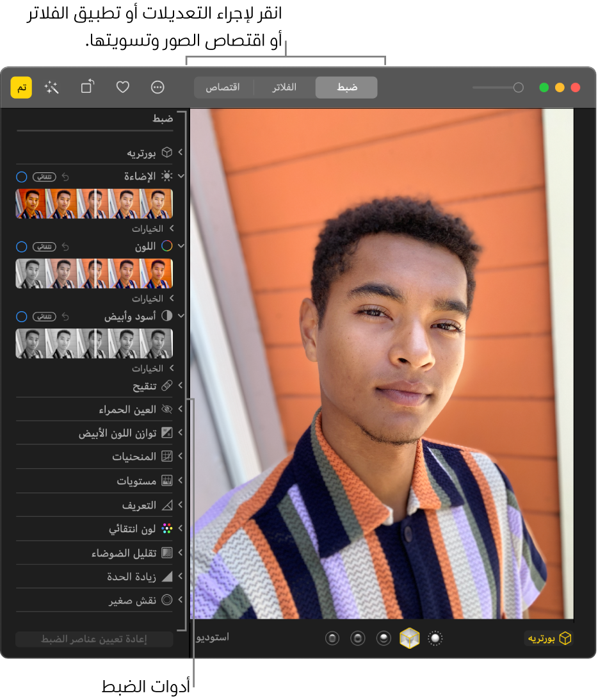Viewport: 598px width, 700px height.
Task: Switch to the اقتصاص crop tab
Action: 223,87
